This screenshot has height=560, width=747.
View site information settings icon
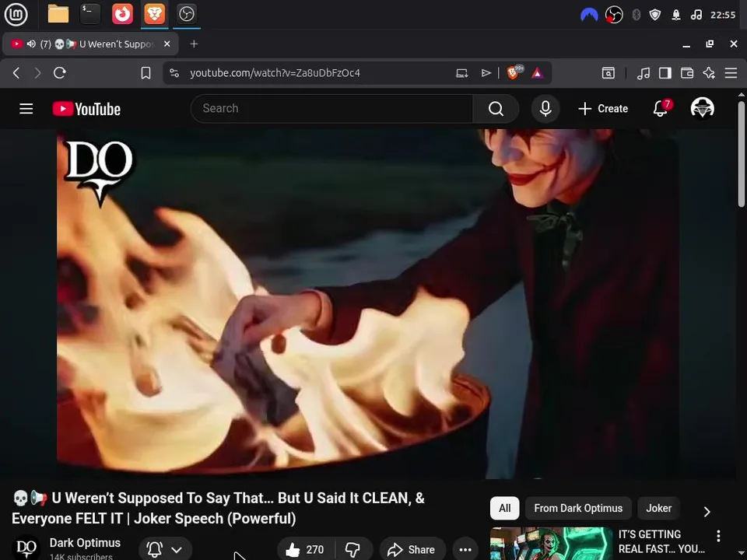click(174, 73)
